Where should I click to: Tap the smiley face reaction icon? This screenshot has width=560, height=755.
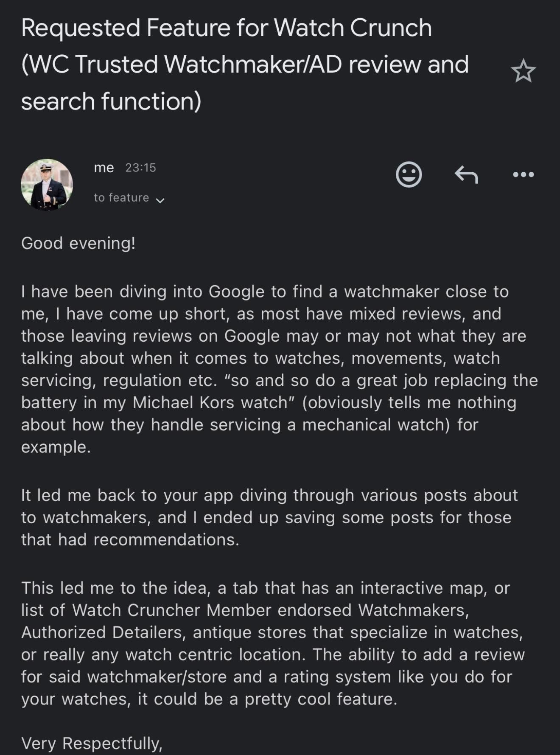409,174
